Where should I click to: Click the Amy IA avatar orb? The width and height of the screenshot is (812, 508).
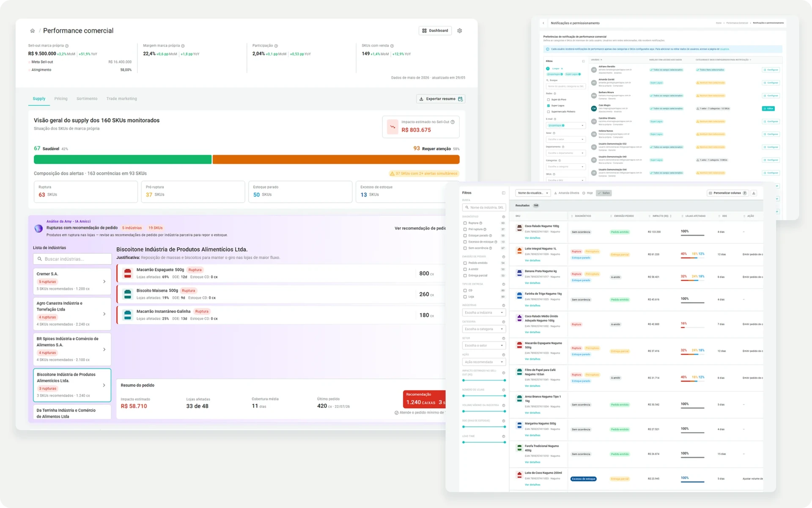pyautogui.click(x=38, y=229)
